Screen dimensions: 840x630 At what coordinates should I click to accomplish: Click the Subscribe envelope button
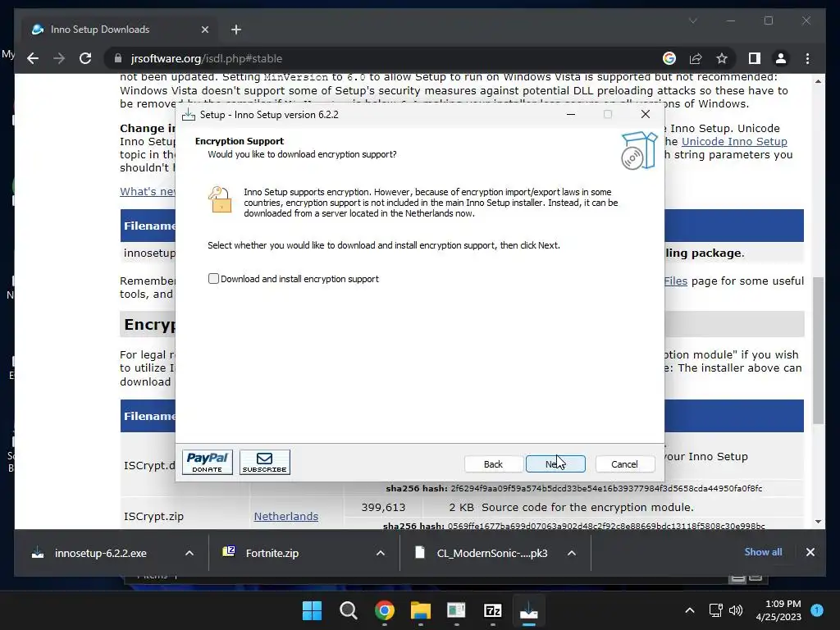pos(265,462)
